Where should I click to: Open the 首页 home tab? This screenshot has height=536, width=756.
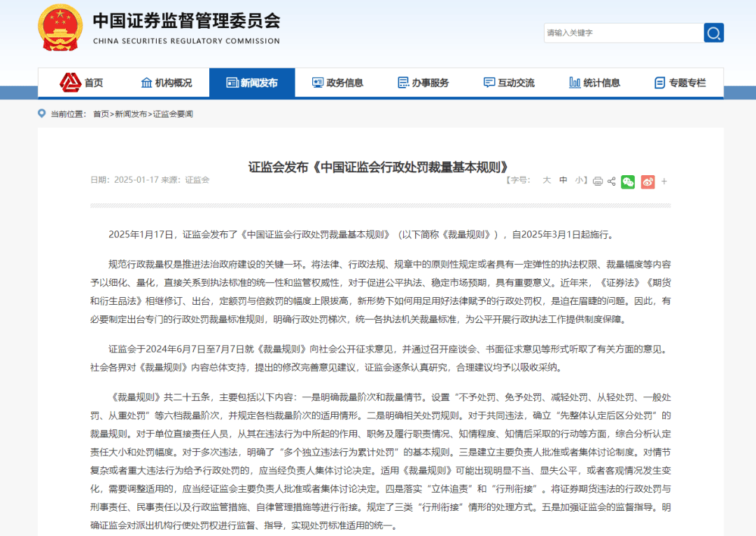[82, 83]
